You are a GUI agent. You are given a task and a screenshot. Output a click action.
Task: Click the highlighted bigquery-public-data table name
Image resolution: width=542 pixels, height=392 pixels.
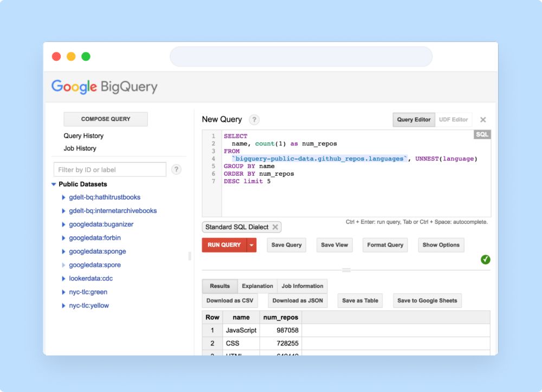pos(320,159)
